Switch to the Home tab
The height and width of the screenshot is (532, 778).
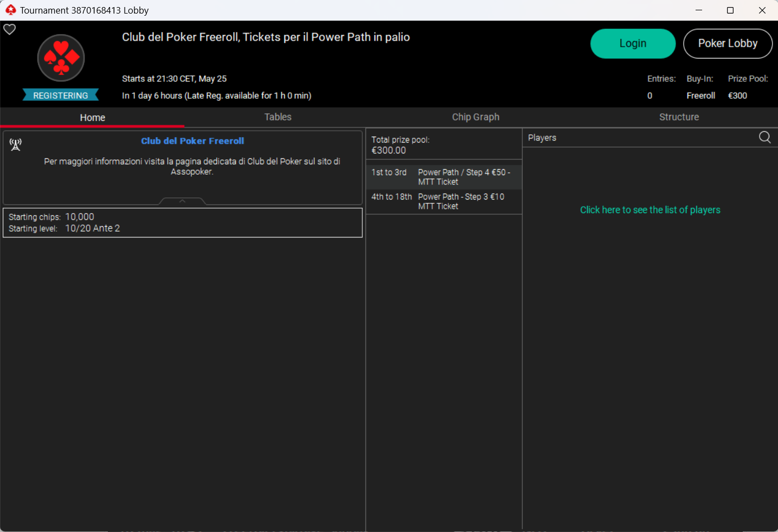coord(92,117)
